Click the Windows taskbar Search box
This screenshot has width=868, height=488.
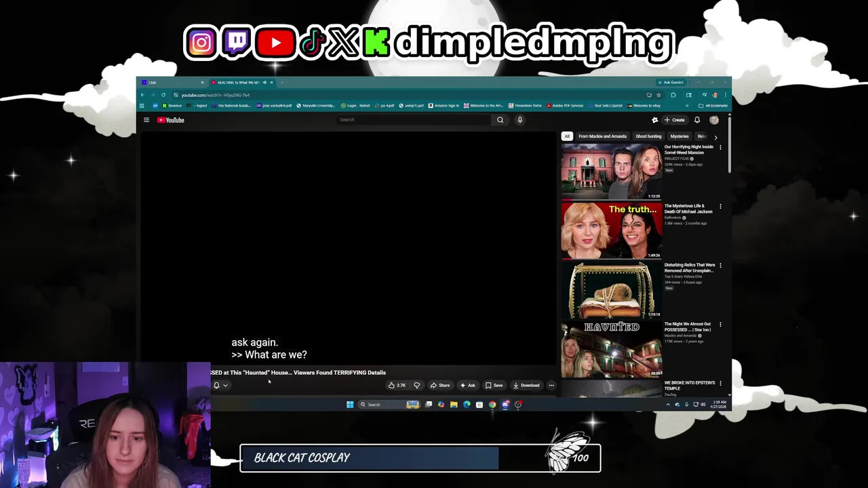pos(389,405)
